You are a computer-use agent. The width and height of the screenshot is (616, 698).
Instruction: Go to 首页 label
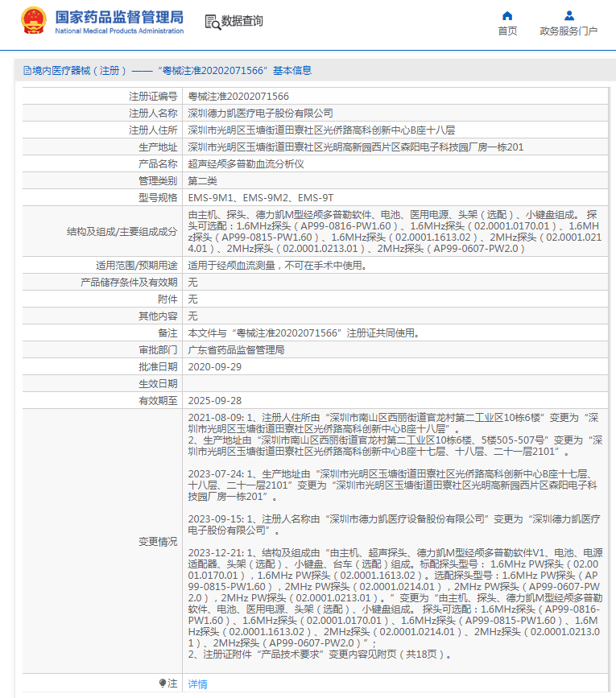[x=507, y=31]
